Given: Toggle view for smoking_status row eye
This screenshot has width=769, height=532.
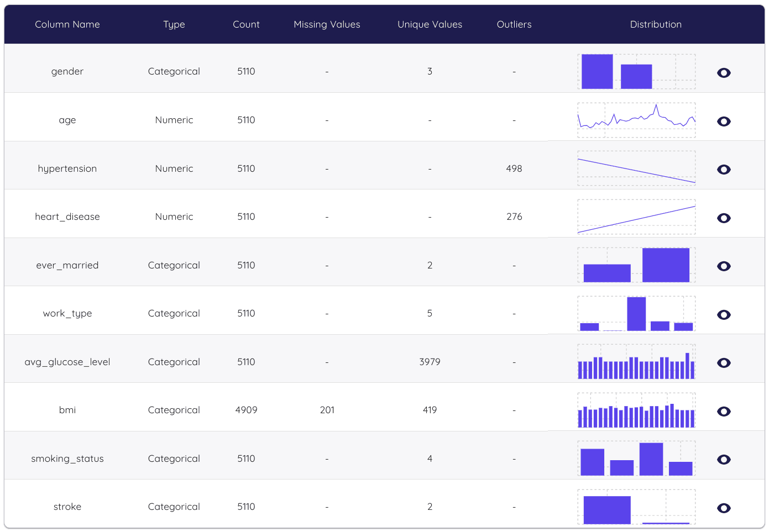Looking at the screenshot, I should click(724, 460).
